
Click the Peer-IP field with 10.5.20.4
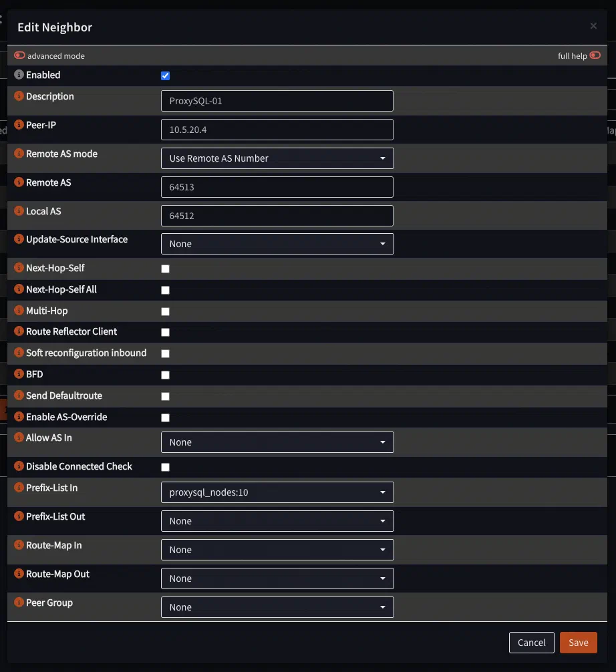pos(277,130)
